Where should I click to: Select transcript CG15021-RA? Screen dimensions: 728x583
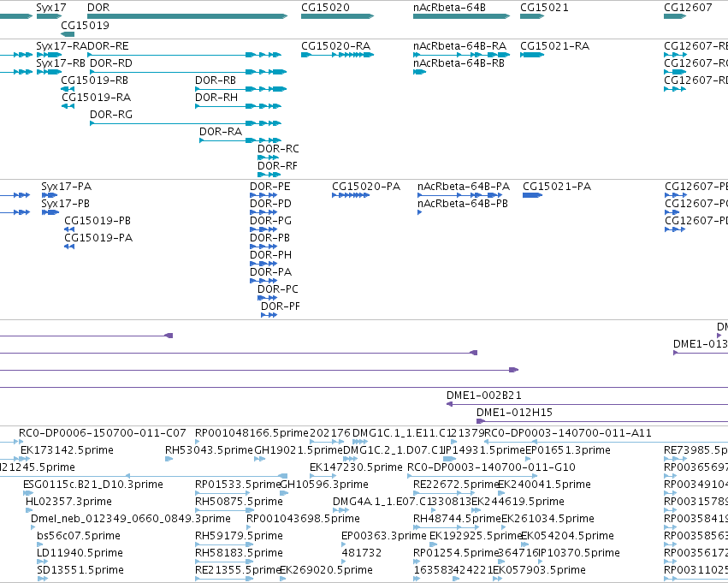coord(532,55)
